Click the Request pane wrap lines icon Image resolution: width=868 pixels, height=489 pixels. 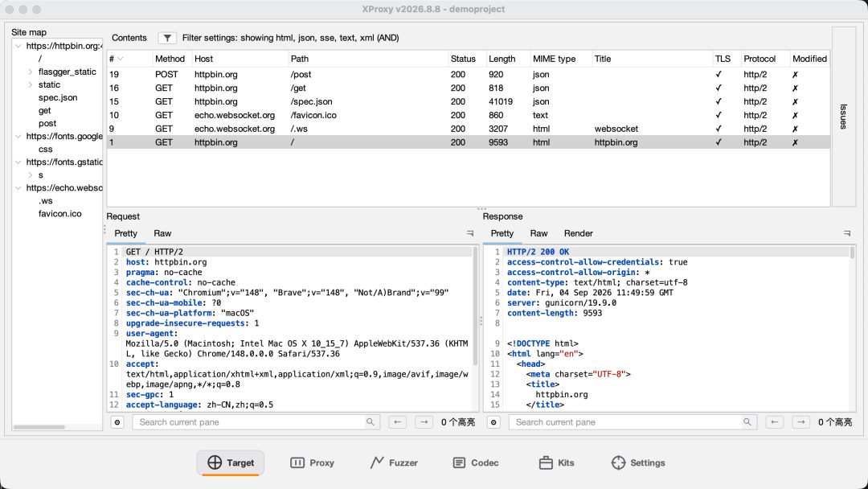[470, 234]
